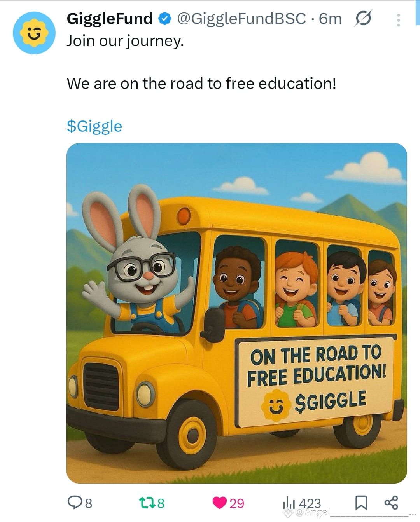
Task: Tap the blue verified badge
Action: tap(165, 18)
